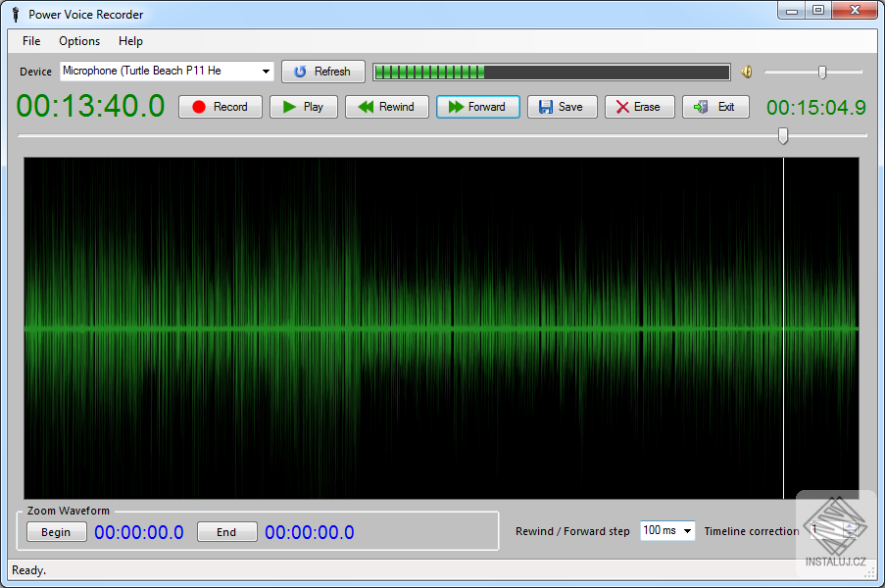Set zoom Begin marker
Viewport: 885px width, 588px height.
[57, 531]
